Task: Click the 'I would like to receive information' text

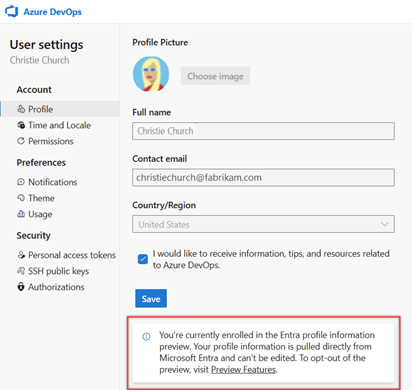Action: 271,259
